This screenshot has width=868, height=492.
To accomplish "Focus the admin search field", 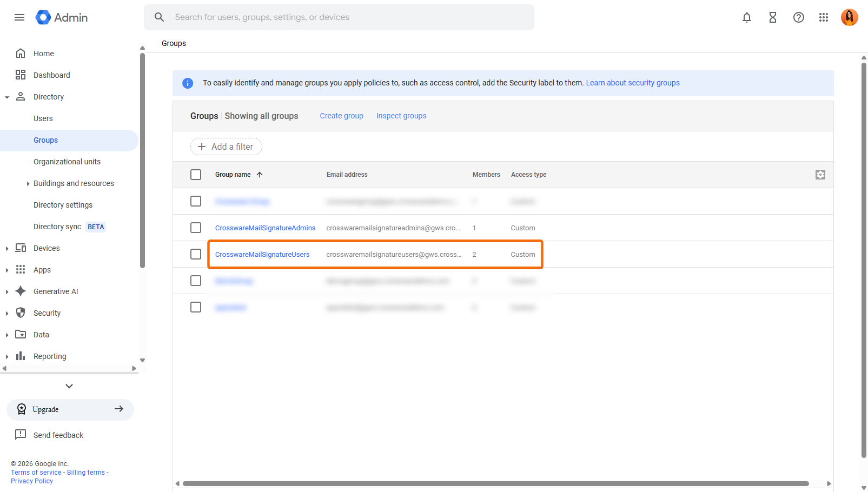I will (346, 17).
